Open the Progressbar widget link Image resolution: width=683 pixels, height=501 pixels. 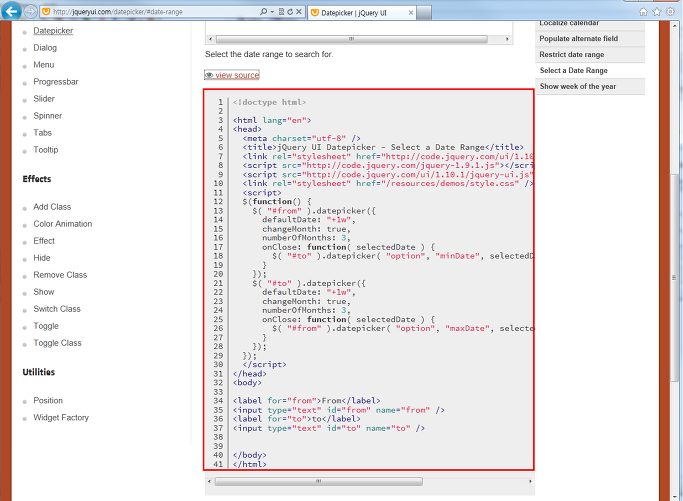click(56, 82)
